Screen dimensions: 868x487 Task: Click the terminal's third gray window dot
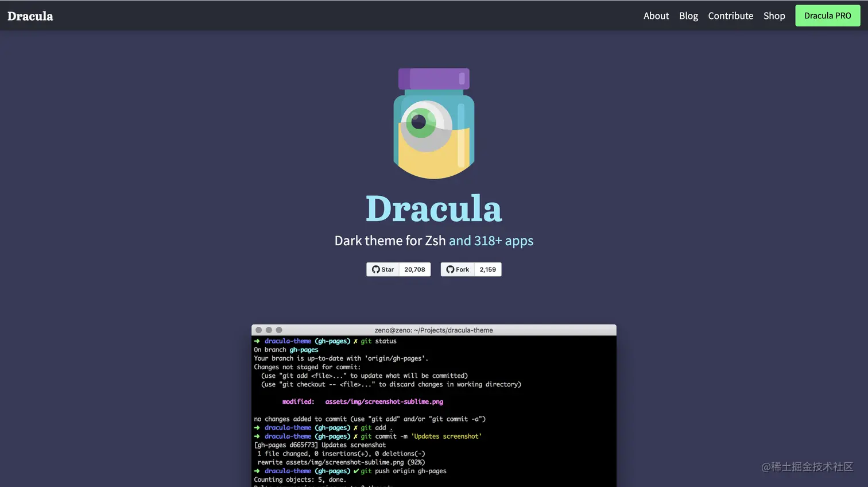[279, 330]
